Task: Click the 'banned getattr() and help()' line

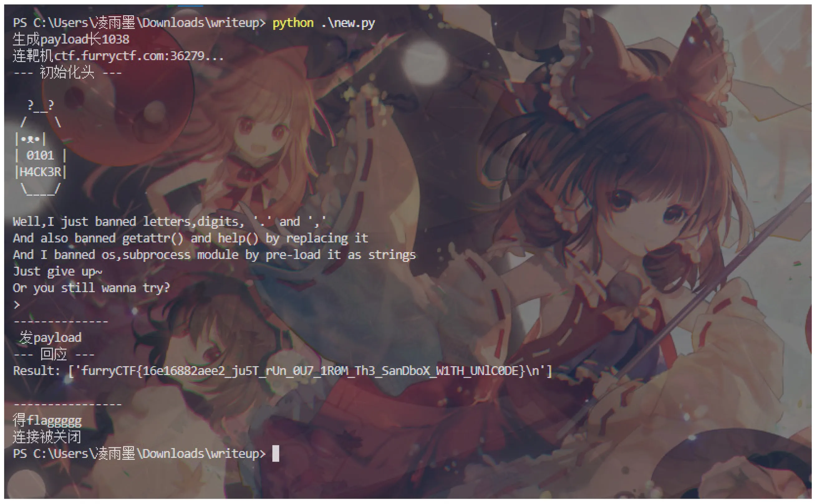Action: point(190,238)
